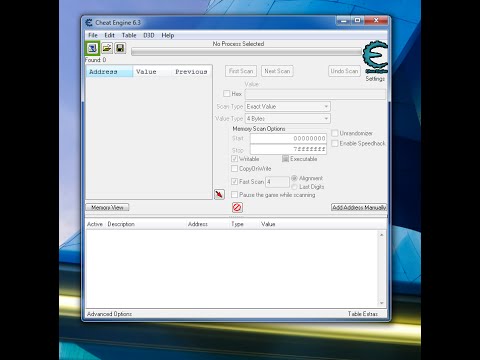480x360 pixels.
Task: Open the Memory View button
Action: tap(107, 207)
